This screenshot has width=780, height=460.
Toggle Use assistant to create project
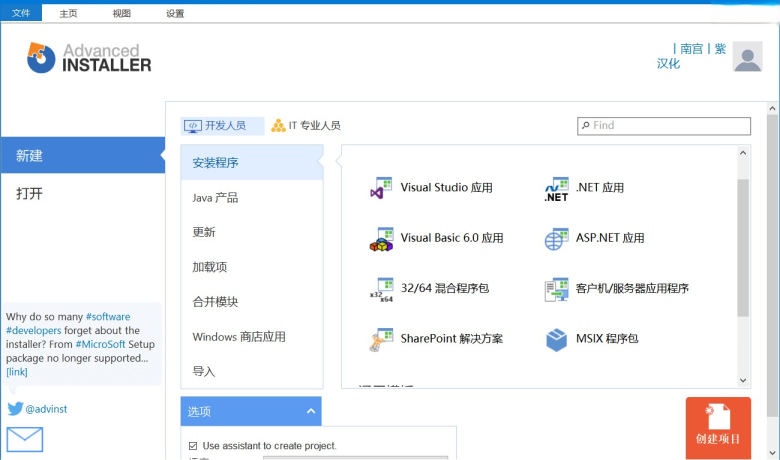point(193,446)
